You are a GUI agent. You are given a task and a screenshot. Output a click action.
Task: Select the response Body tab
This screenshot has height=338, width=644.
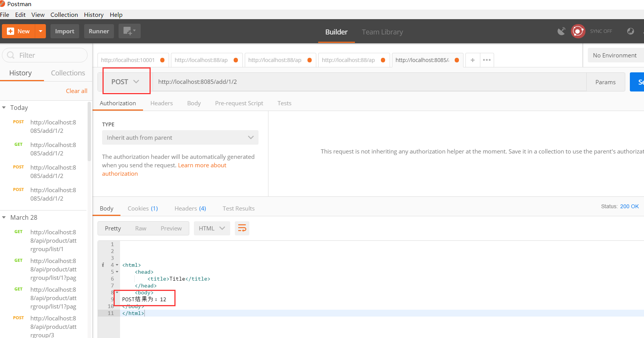coord(107,208)
